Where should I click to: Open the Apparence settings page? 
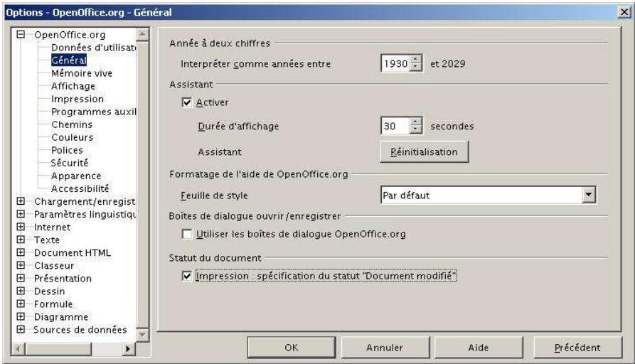point(76,176)
